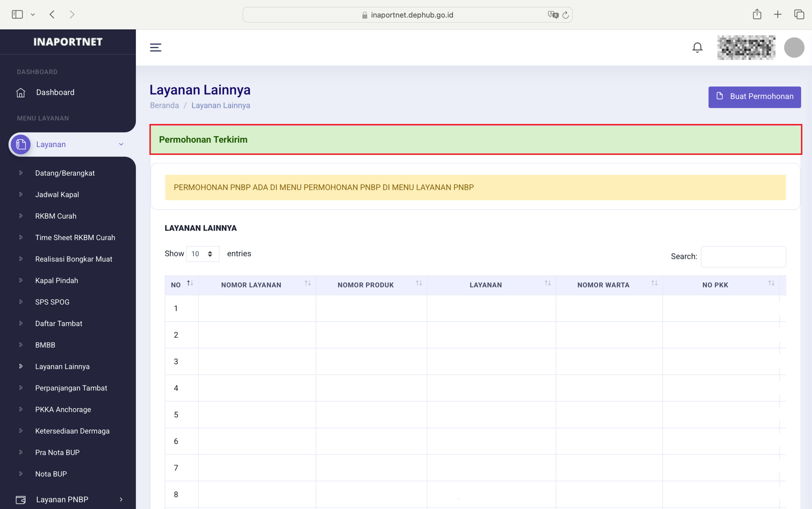Reload the page via refresh icon
This screenshot has height=509, width=812.
coord(566,15)
